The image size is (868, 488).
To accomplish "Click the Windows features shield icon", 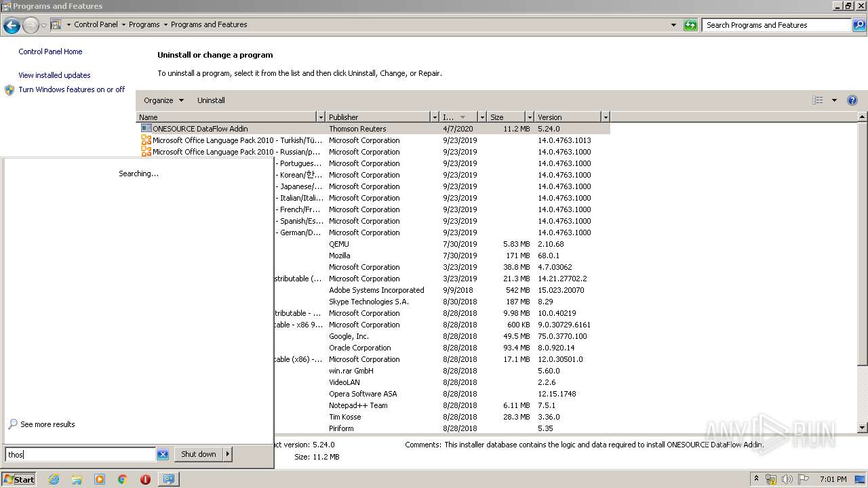I will [9, 90].
